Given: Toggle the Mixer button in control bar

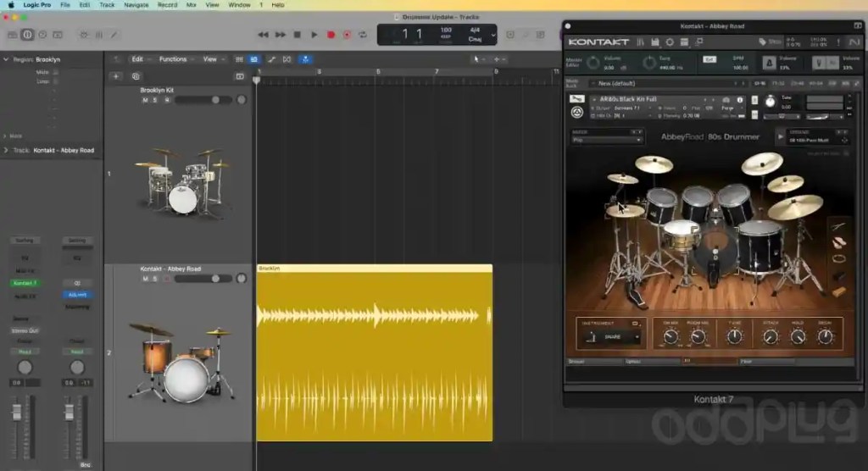Looking at the screenshot, I should tap(99, 35).
